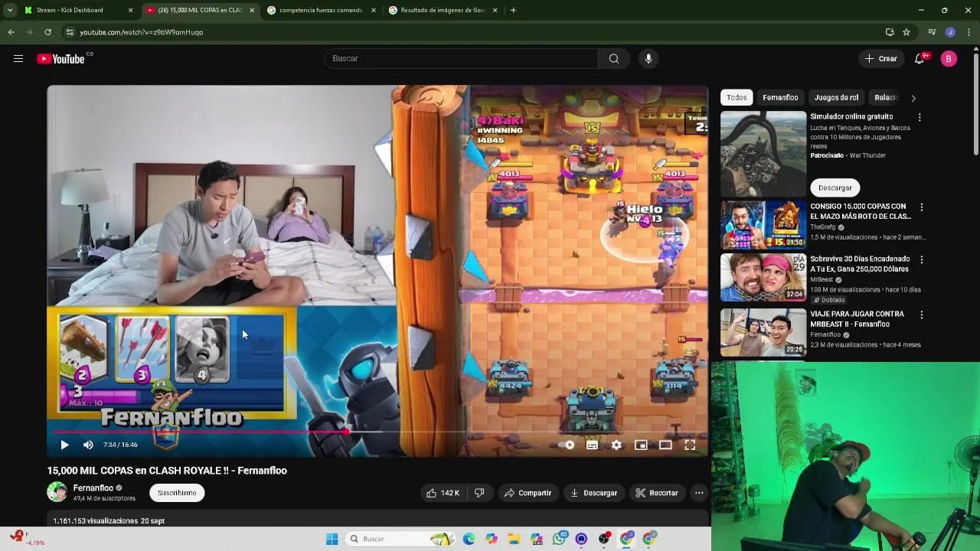
Task: Open more actions ellipsis below video
Action: [699, 493]
